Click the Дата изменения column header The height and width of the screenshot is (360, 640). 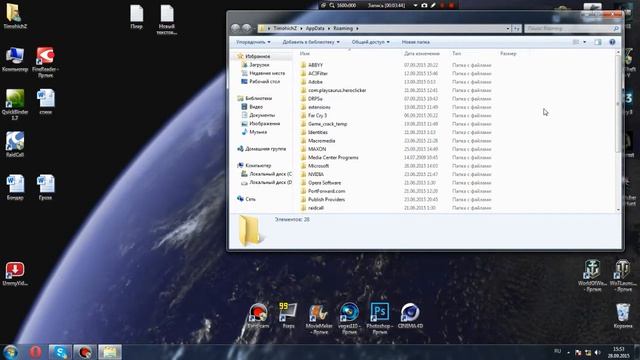422,53
